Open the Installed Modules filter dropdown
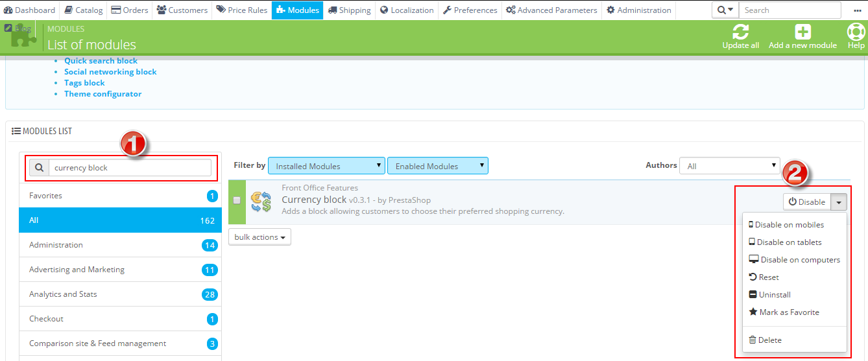 click(x=326, y=166)
